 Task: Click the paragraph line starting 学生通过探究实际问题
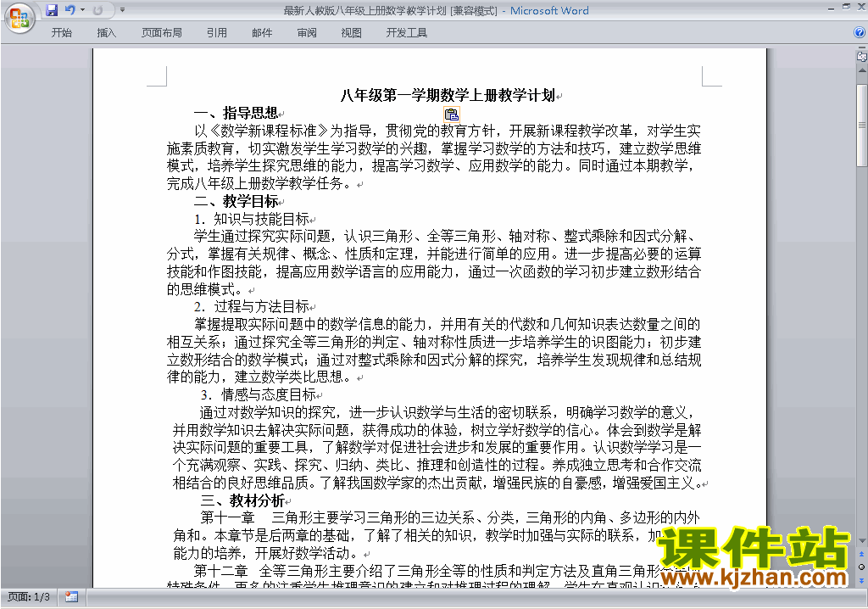click(x=444, y=237)
